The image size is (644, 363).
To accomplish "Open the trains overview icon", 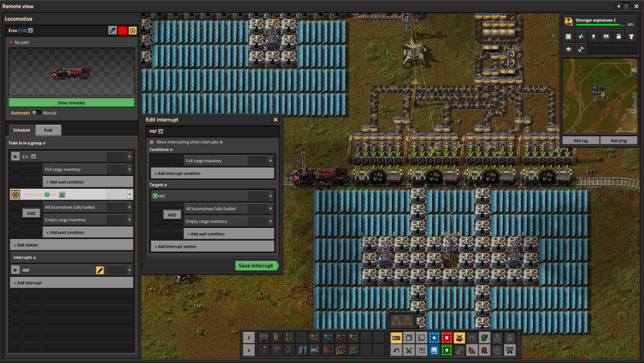I will point(619,37).
